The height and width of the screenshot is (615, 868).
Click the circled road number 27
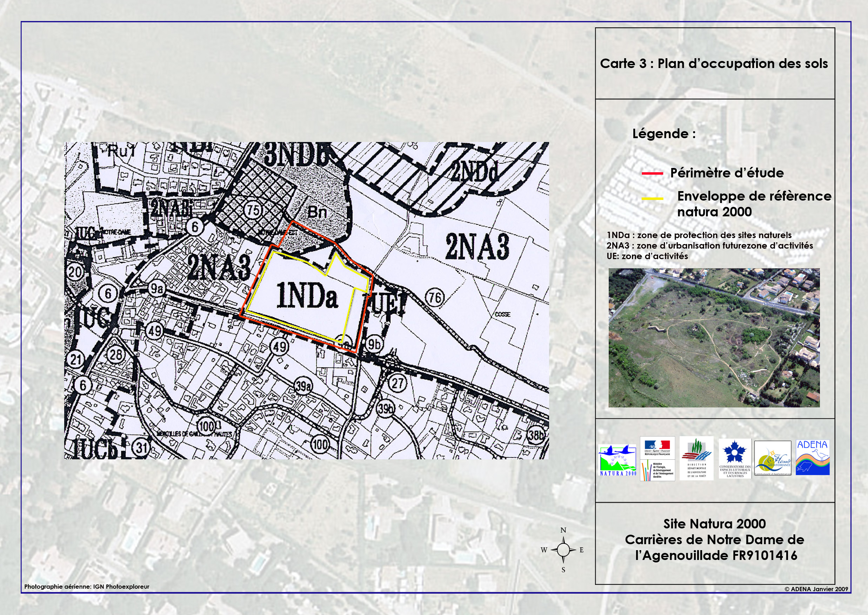[x=397, y=383]
